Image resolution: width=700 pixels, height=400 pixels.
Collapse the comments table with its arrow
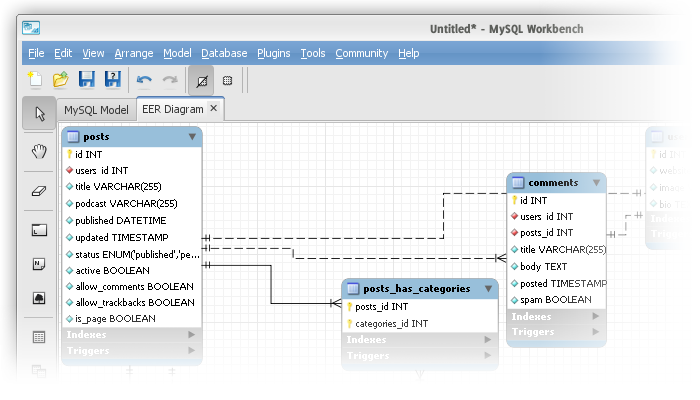click(x=596, y=183)
